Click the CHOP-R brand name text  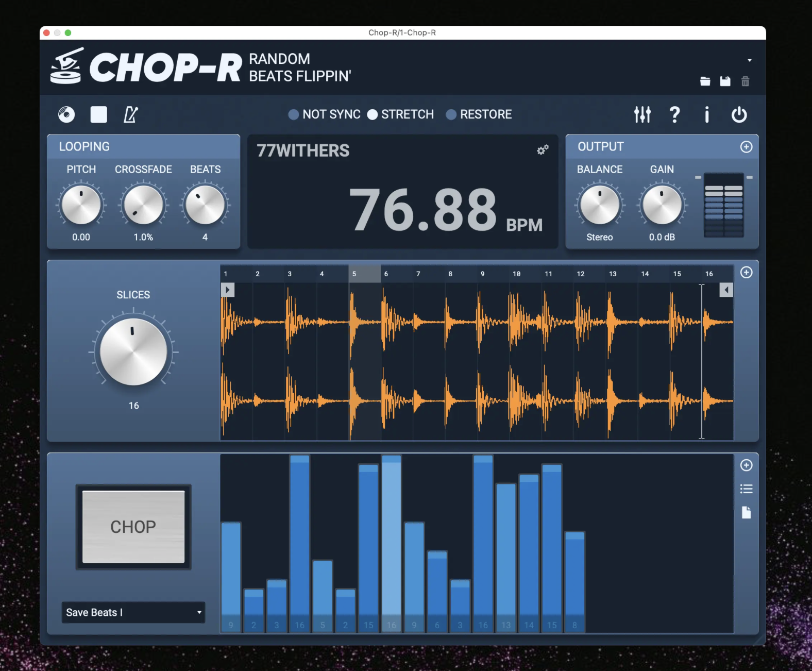(x=165, y=68)
